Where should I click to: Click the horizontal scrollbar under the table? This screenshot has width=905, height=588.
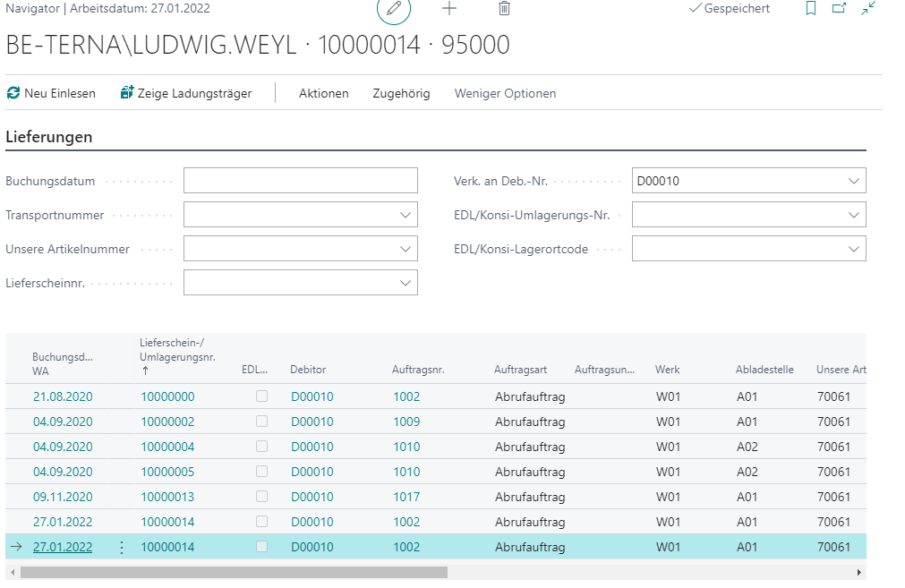click(x=233, y=572)
